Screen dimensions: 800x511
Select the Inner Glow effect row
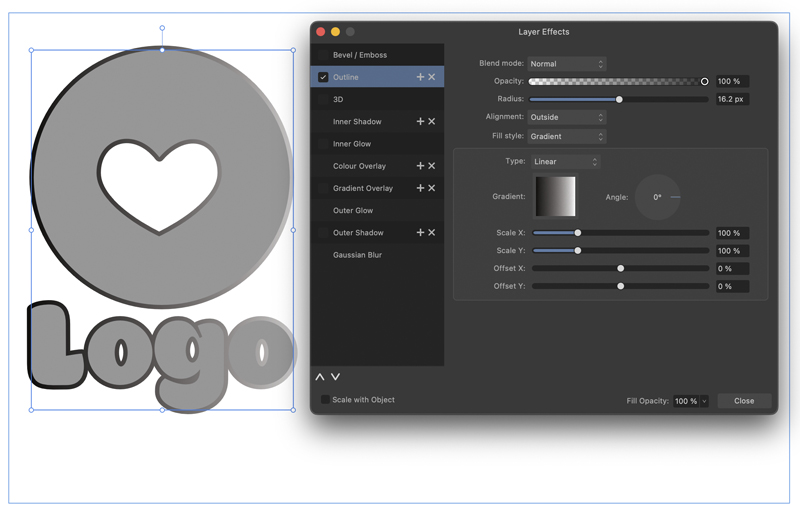[377, 144]
